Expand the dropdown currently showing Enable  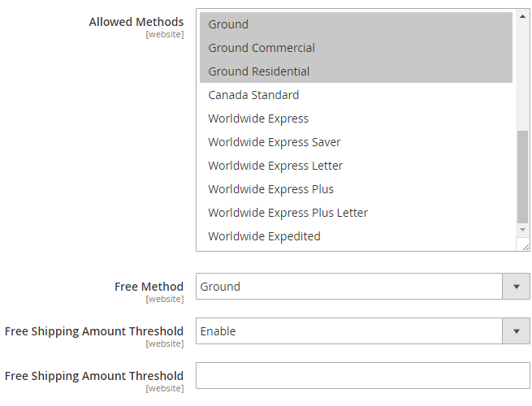362,331
